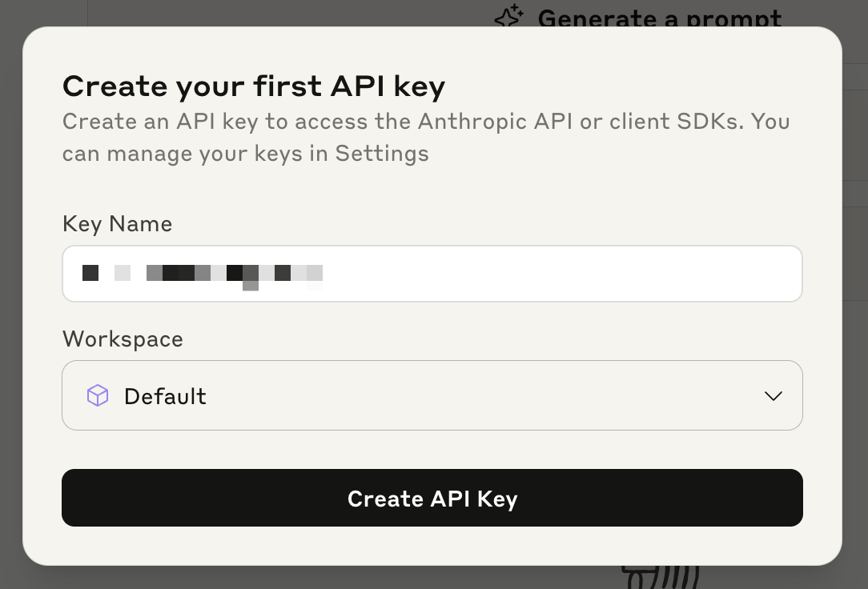Click the "Workspace" field label
The height and width of the screenshot is (589, 868).
pos(123,339)
